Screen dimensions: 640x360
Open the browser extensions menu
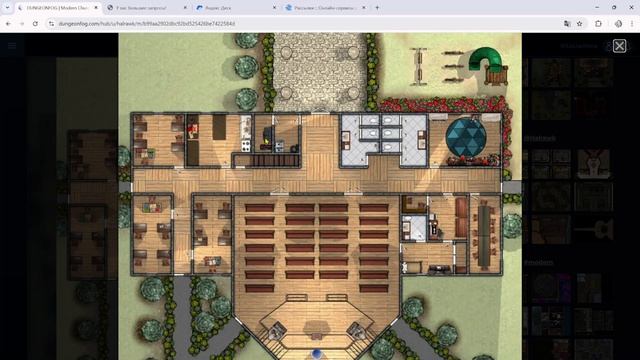(598, 24)
